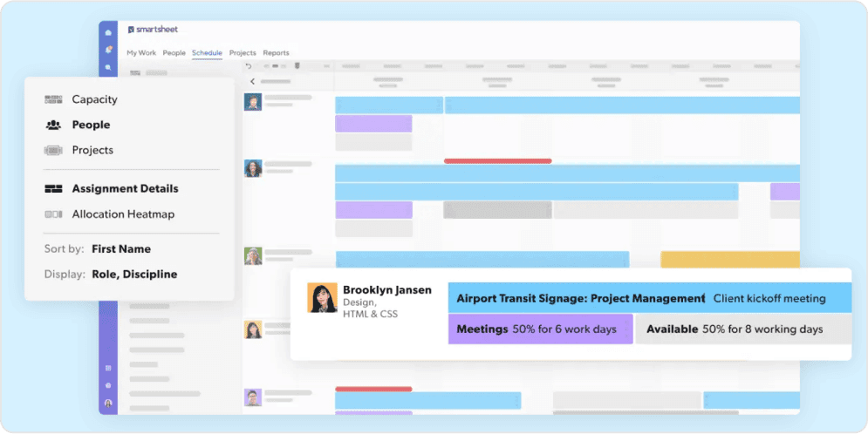Click the 'Client kickoff meeting' text
868x434 pixels.
click(769, 299)
